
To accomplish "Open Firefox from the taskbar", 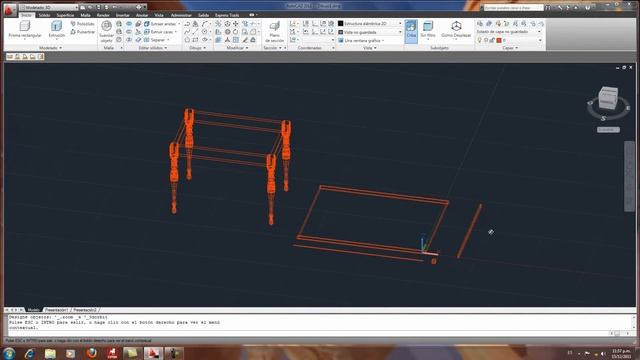I will pos(91,353).
